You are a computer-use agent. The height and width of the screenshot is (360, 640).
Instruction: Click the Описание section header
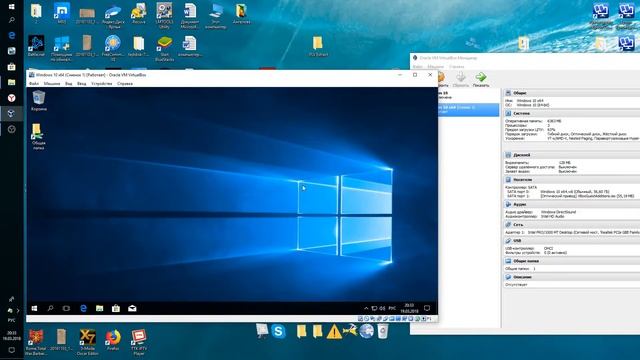point(571,277)
